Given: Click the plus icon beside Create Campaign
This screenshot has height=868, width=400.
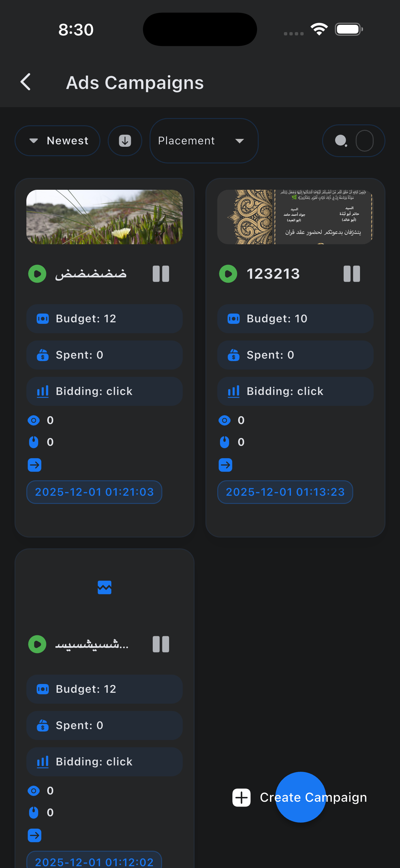Looking at the screenshot, I should (x=242, y=797).
